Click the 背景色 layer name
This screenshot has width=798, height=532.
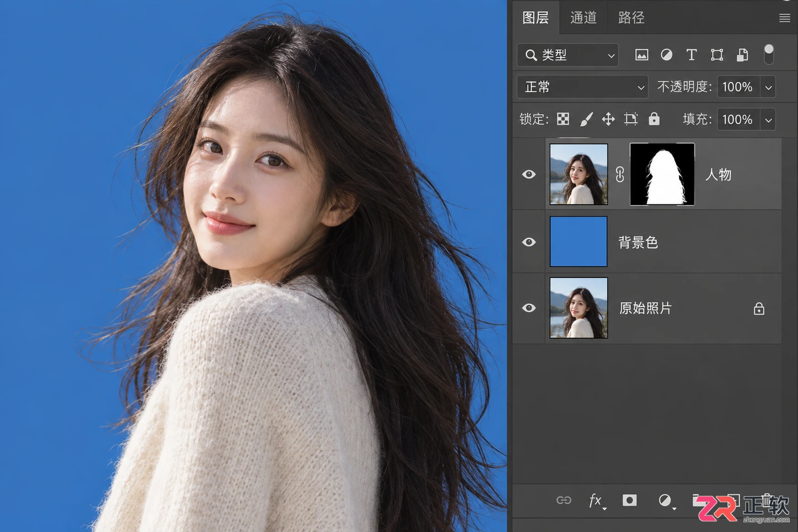tap(638, 242)
